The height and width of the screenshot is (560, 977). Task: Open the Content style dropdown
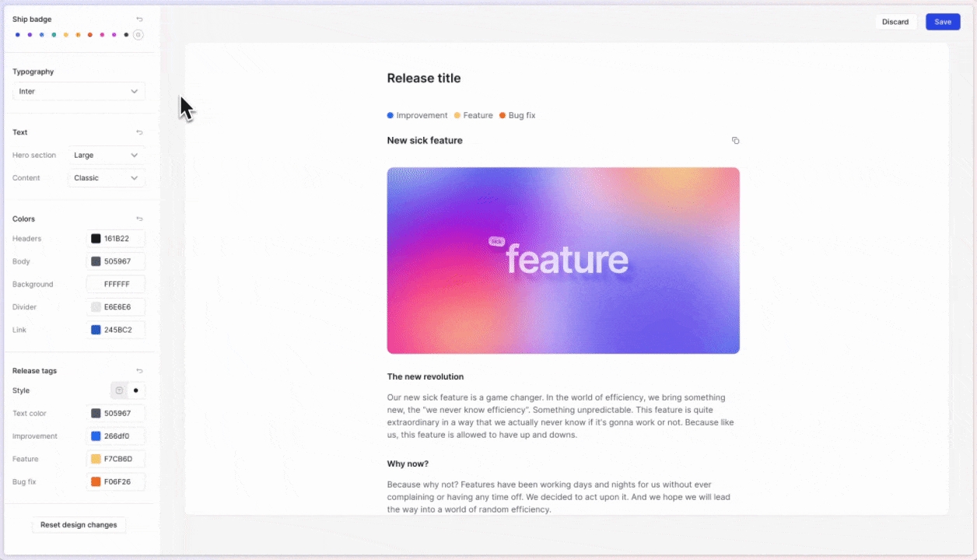(x=106, y=178)
